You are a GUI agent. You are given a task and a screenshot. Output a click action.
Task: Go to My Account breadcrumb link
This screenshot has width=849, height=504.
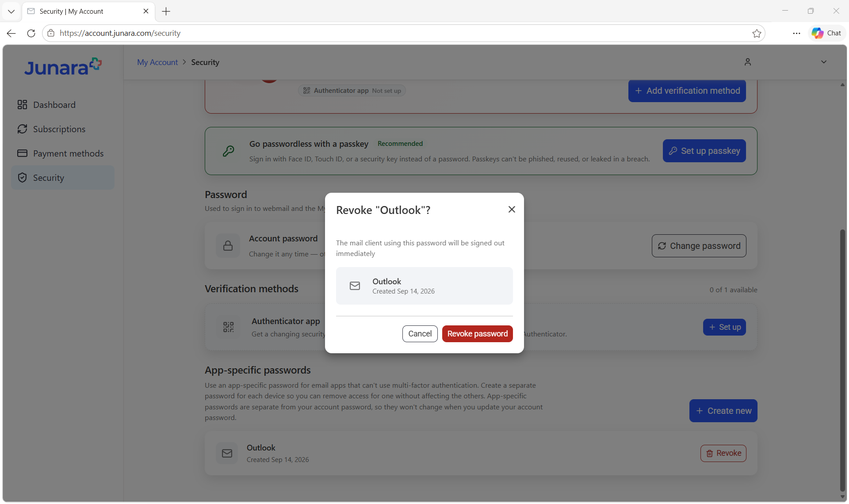pos(157,62)
